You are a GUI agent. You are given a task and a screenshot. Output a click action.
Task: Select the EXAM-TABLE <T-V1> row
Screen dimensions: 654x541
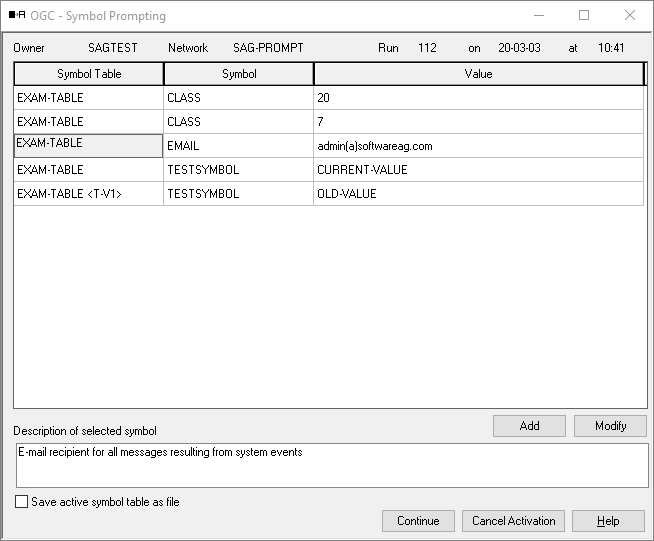pyautogui.click(x=89, y=194)
